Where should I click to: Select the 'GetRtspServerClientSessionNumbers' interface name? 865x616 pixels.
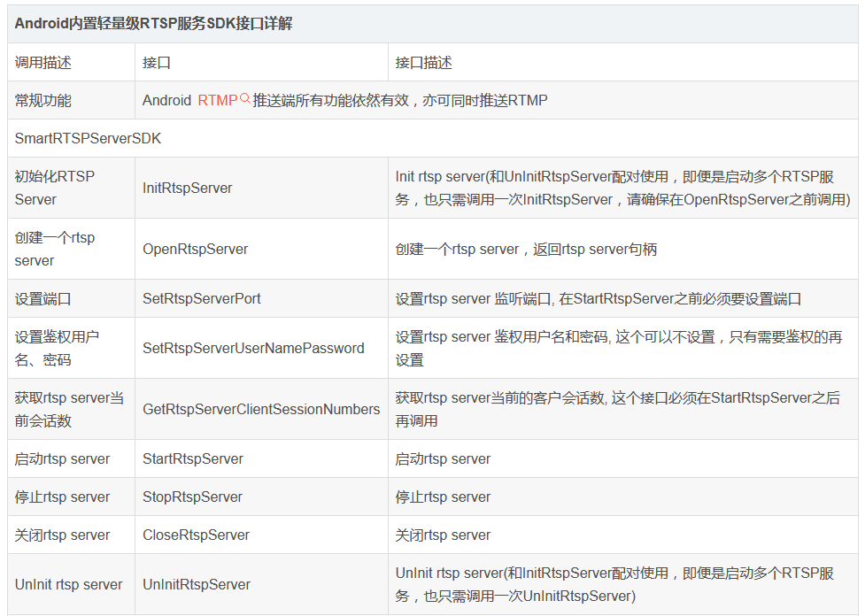point(261,409)
